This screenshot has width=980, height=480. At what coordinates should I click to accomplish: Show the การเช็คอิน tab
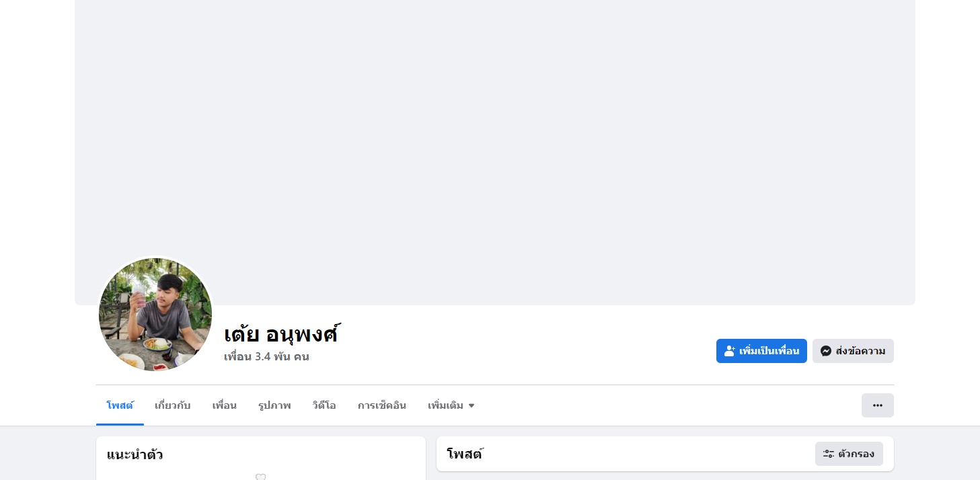pos(382,405)
